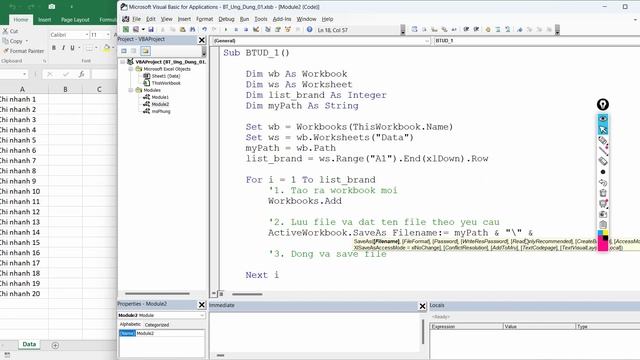
Task: Toggle Bold in Excel ribbon
Action: [x=54, y=48]
